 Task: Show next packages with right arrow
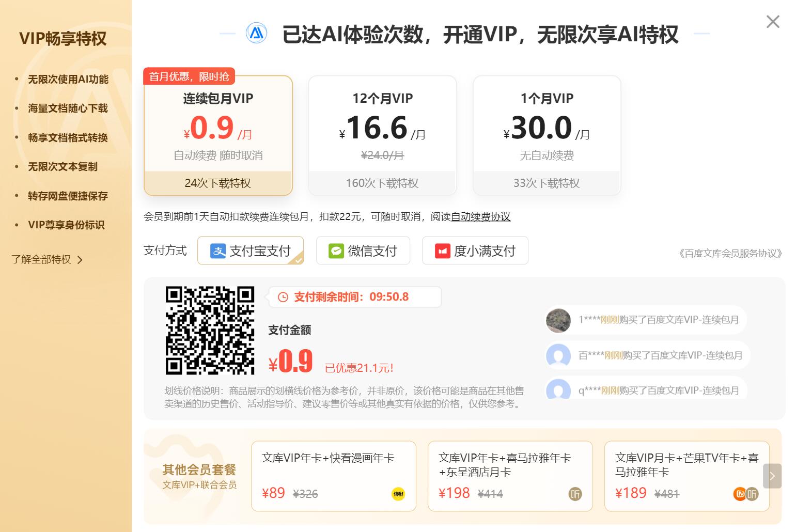click(x=772, y=476)
